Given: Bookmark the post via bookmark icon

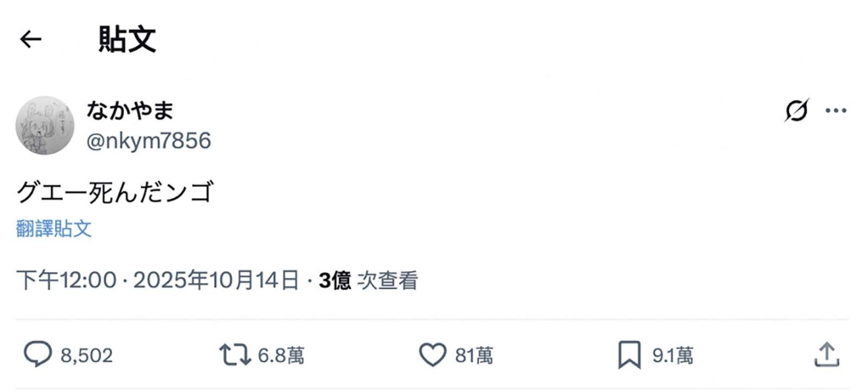Looking at the screenshot, I should click(x=629, y=354).
